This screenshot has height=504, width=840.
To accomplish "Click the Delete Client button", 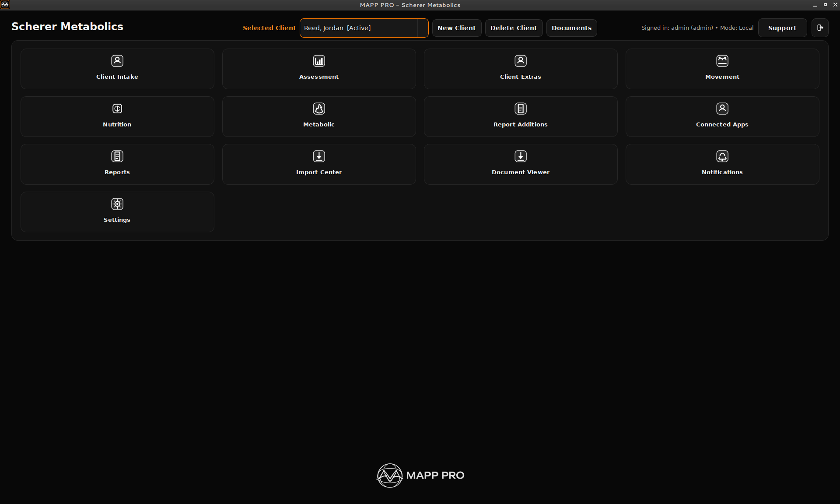I will pos(514,28).
